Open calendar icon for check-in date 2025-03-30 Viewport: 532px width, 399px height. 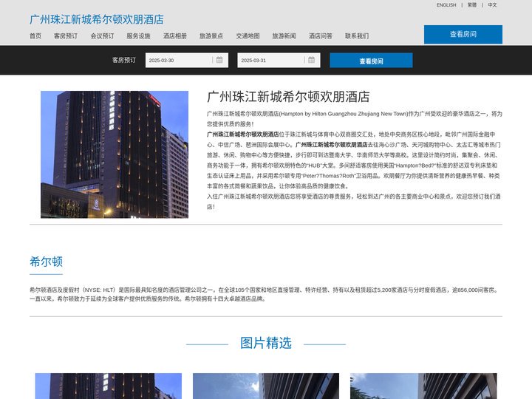219,60
